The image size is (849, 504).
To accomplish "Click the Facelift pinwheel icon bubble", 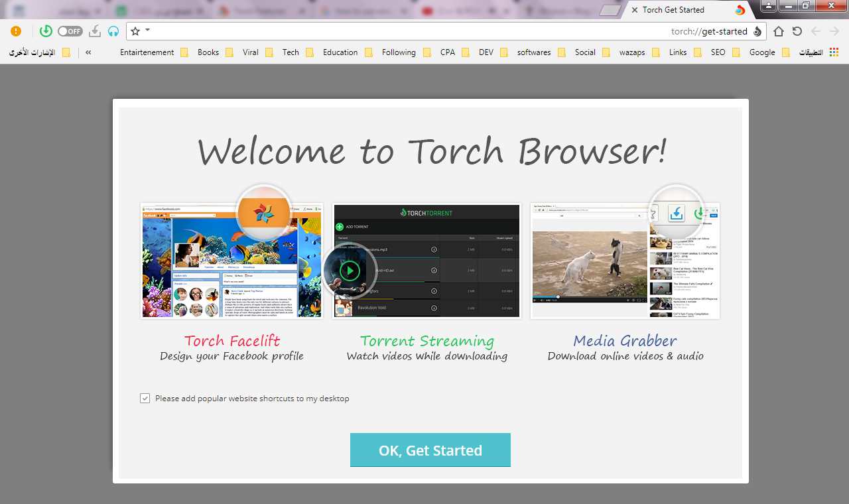I will pos(264,212).
